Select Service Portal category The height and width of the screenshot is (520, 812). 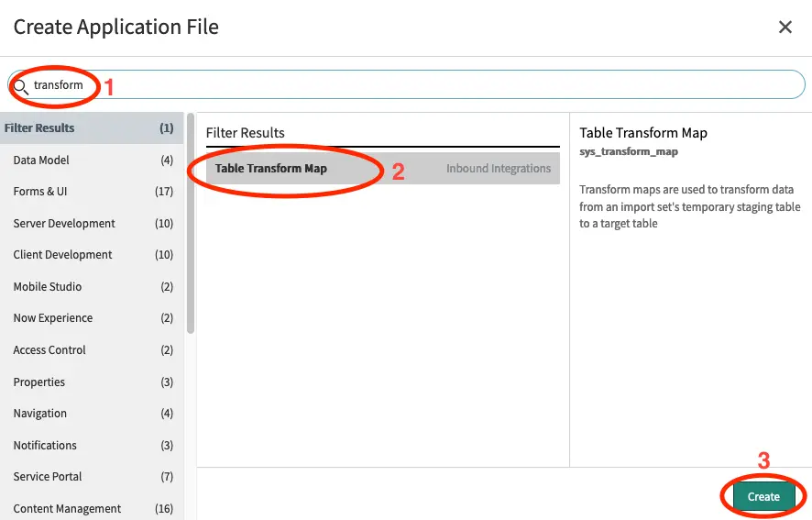tap(90, 477)
